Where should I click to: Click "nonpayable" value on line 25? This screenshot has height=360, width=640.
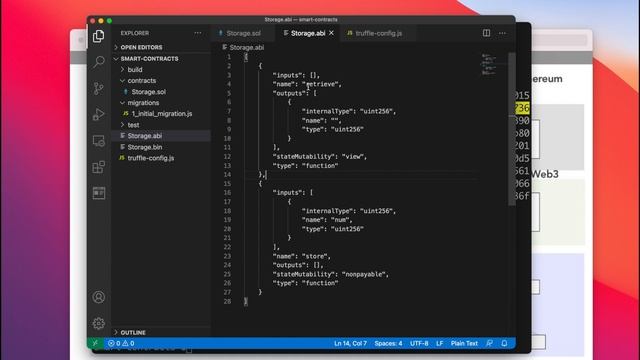pos(364,274)
